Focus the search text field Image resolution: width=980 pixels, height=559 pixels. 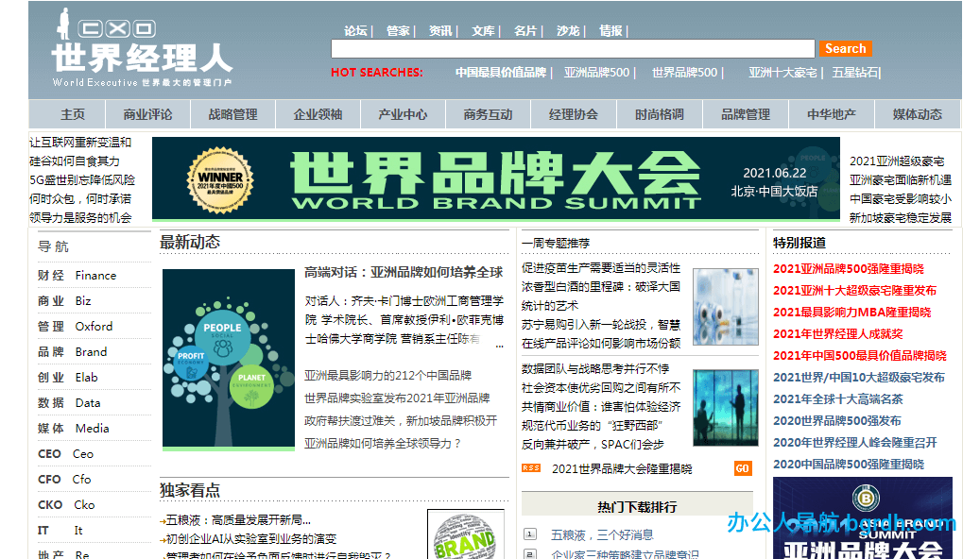coord(572,49)
